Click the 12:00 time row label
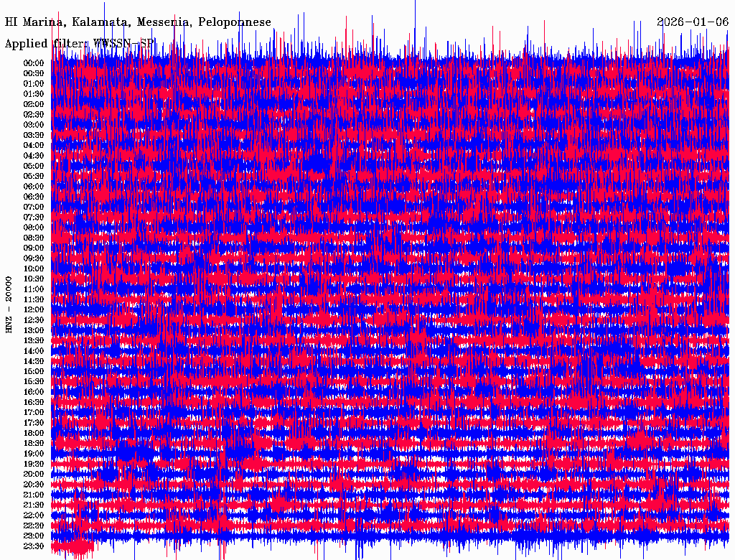The height and width of the screenshot is (560, 735). [x=34, y=309]
